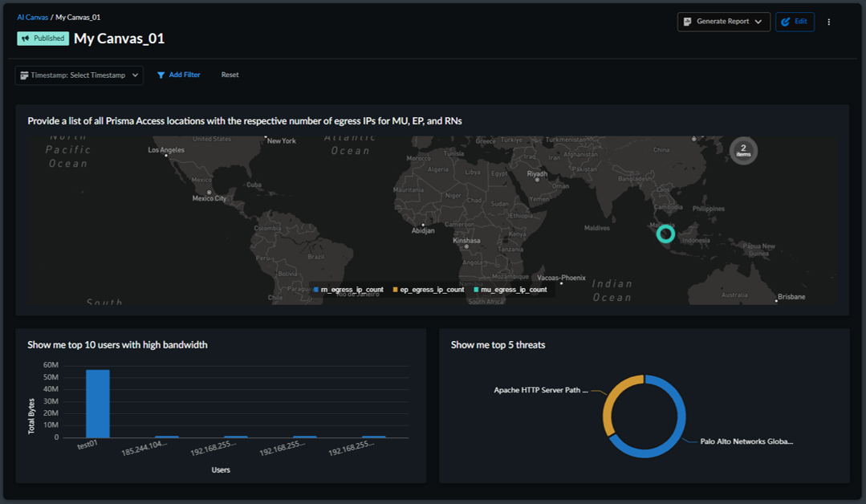
Task: Click the 2 items cluster marker
Action: coord(743,150)
